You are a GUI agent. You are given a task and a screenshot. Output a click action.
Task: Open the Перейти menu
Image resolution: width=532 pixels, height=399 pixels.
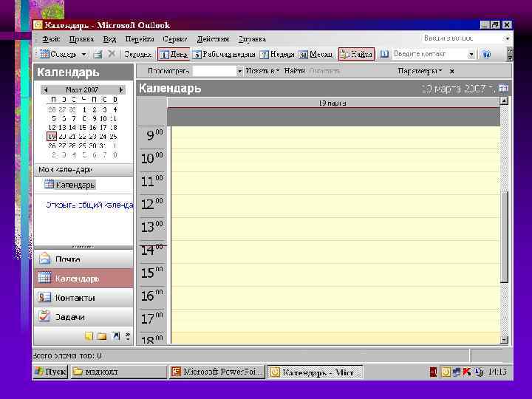point(140,39)
